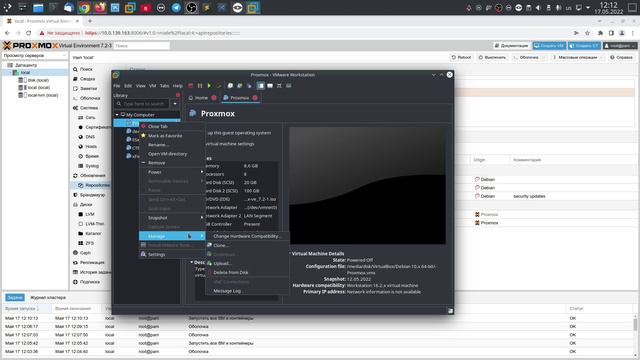Image resolution: width=640 pixels, height=360 pixels.
Task: Choose Open VM directory in context menu
Action: (x=171, y=154)
